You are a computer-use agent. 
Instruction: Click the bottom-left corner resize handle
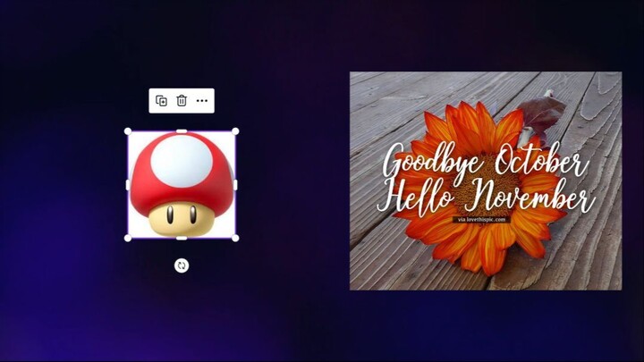[x=128, y=238]
